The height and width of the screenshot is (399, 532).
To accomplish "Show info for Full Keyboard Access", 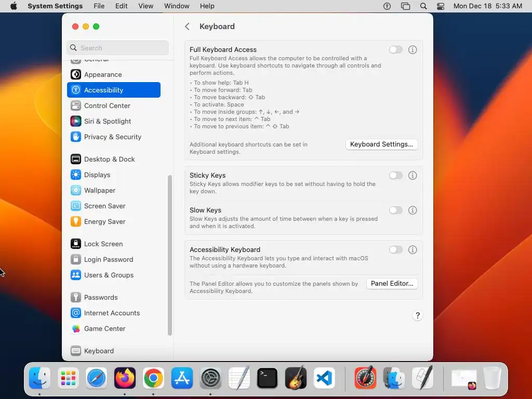I will (412, 50).
